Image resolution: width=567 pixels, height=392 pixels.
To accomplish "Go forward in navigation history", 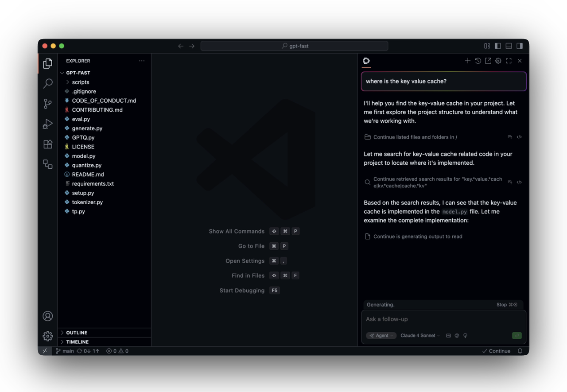I will tap(192, 46).
